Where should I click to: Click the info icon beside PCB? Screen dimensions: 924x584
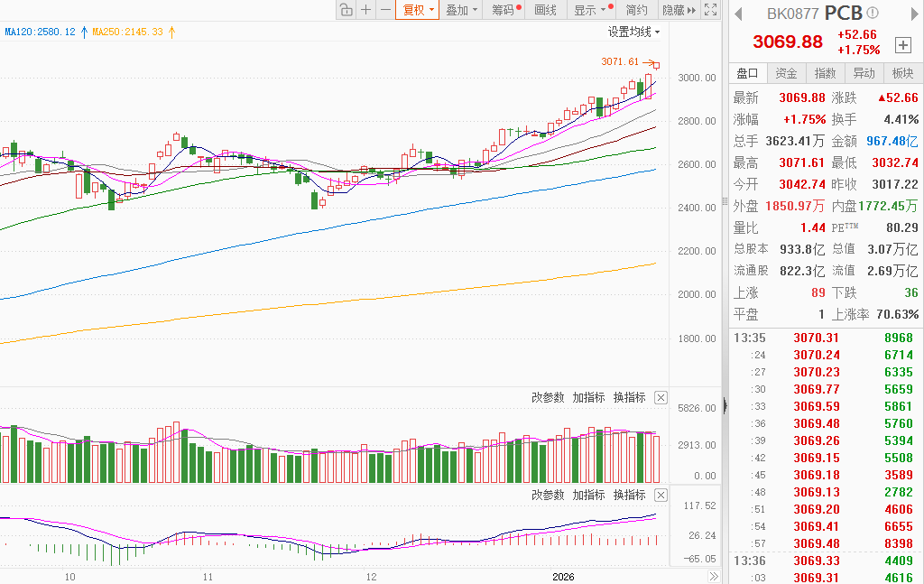[x=872, y=13]
